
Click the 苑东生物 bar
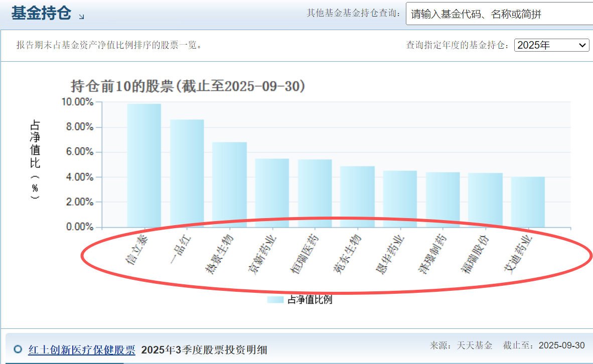click(357, 197)
